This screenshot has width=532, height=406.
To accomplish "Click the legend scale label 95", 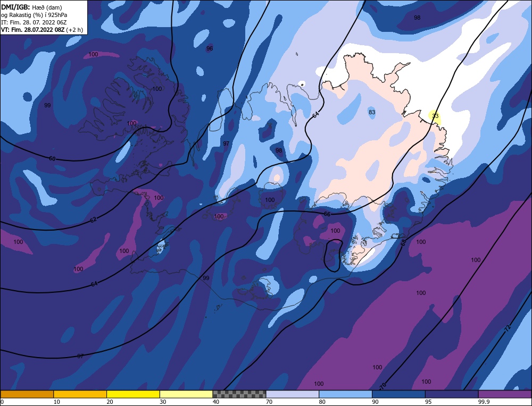I will 428,402.
